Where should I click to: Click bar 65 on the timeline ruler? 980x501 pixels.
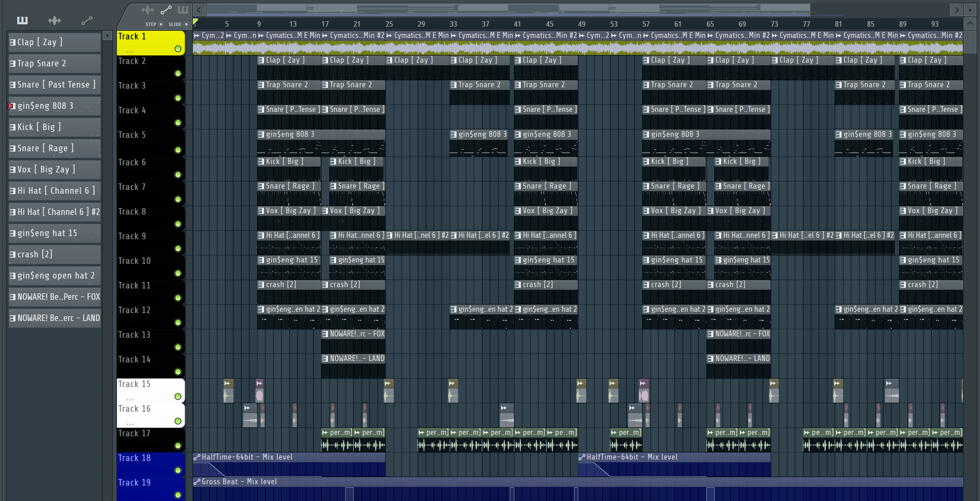710,24
